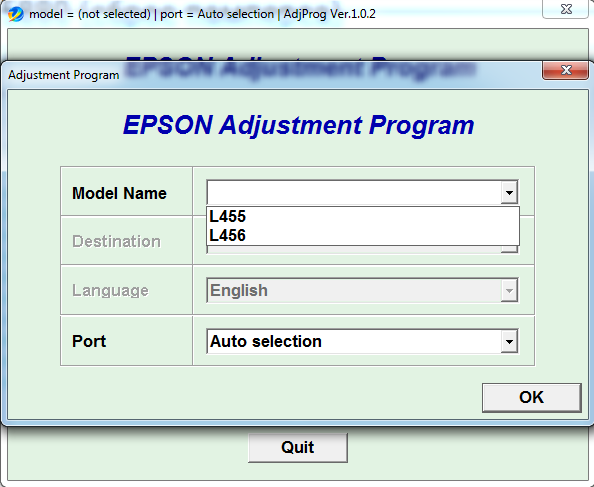Click the Adjustment Program dialog title bar
Image resolution: width=594 pixels, height=487 pixels.
tap(273, 75)
